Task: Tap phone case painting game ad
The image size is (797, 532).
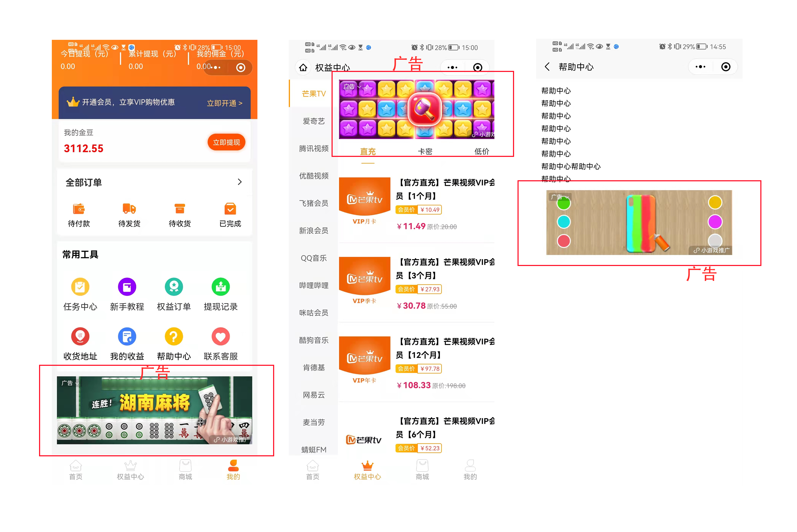Action: tap(639, 222)
